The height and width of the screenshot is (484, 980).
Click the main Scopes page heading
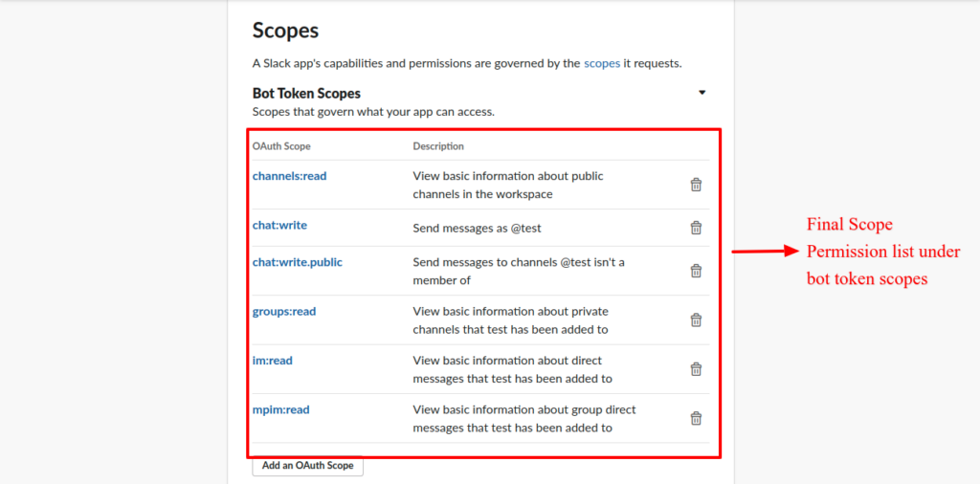pyautogui.click(x=285, y=31)
